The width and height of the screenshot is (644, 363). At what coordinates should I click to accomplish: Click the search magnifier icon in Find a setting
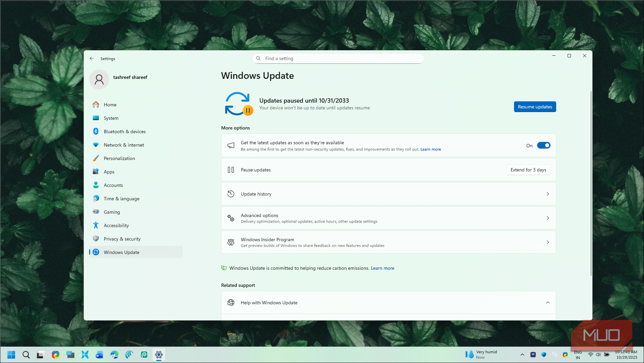pos(258,58)
